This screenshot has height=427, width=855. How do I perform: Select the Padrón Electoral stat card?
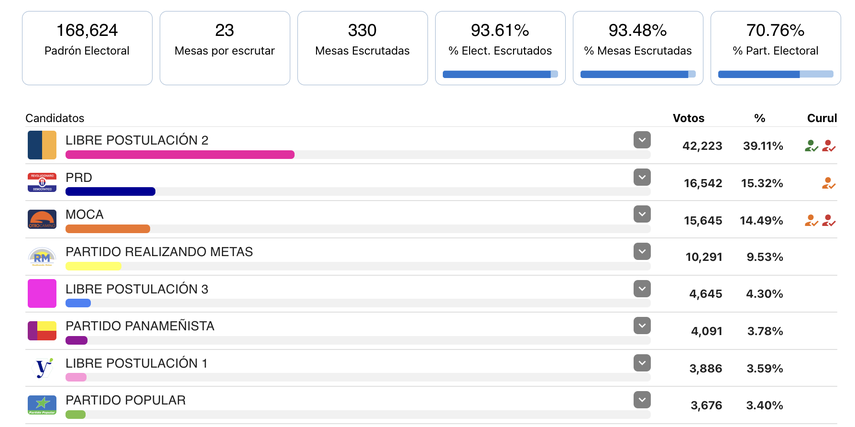pos(87,47)
